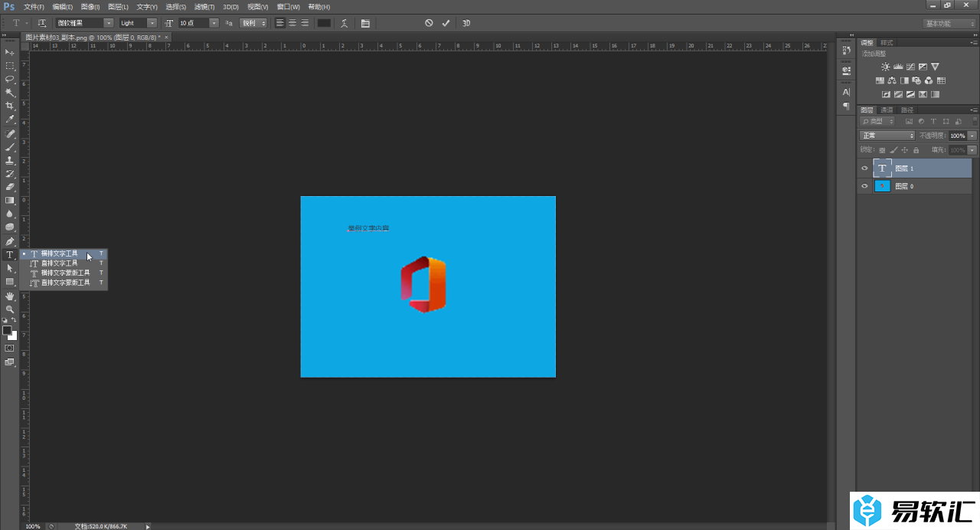Select the Brush tool

click(x=10, y=147)
